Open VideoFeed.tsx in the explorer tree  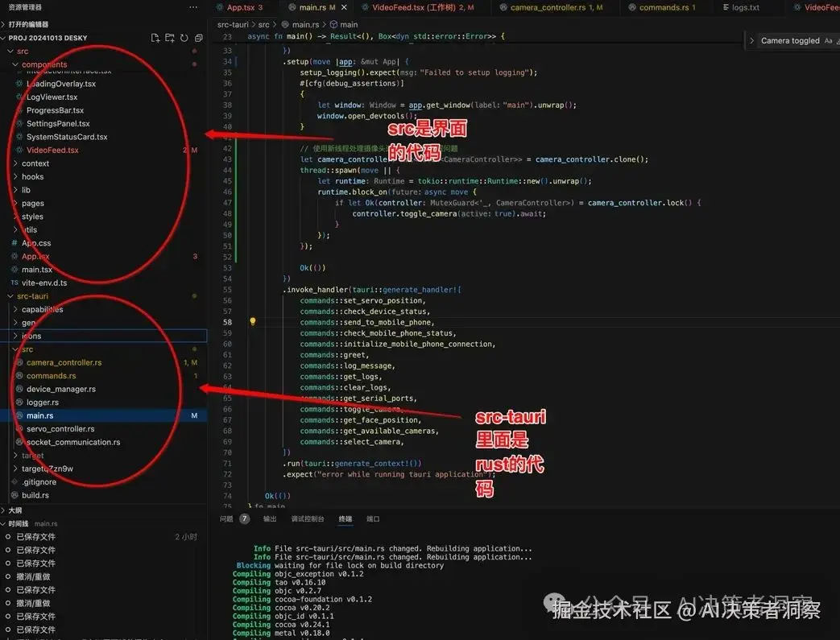(52, 150)
